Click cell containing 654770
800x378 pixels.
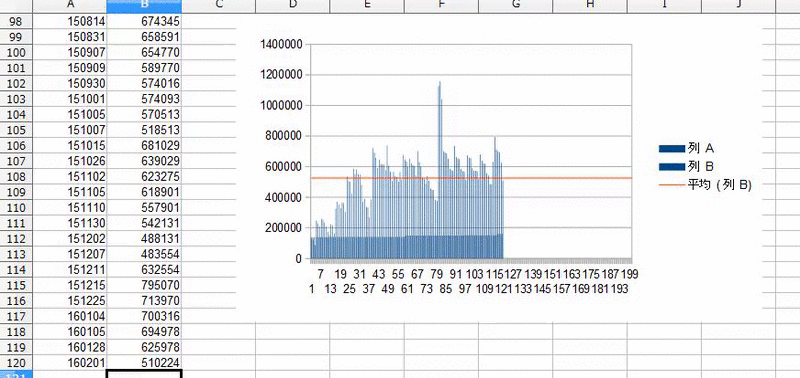(144, 53)
